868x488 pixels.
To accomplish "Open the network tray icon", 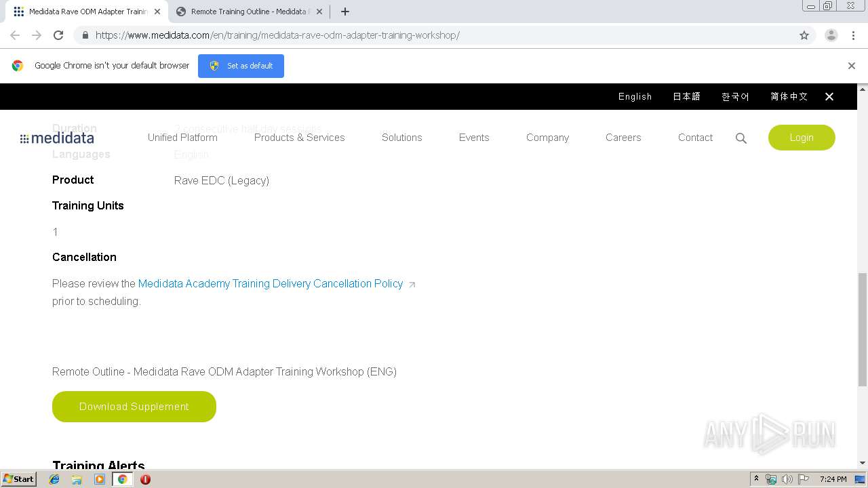I will 771,479.
